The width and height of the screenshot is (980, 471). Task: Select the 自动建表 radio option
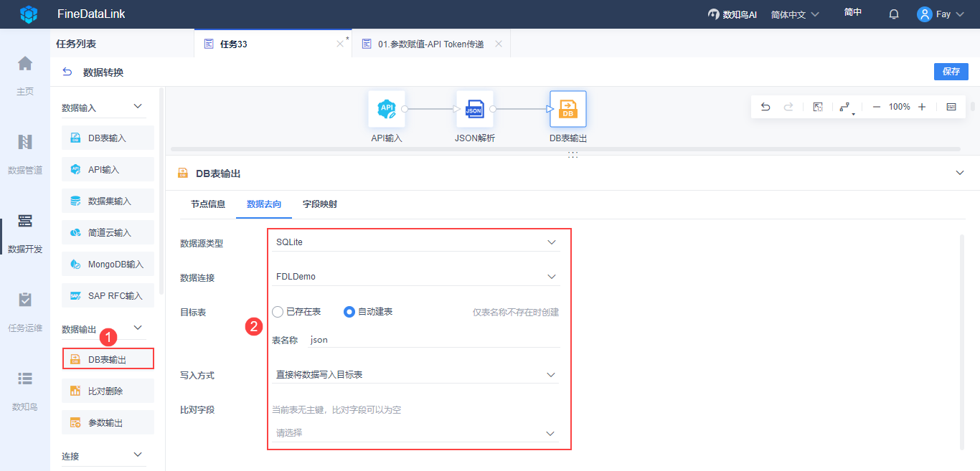point(349,312)
